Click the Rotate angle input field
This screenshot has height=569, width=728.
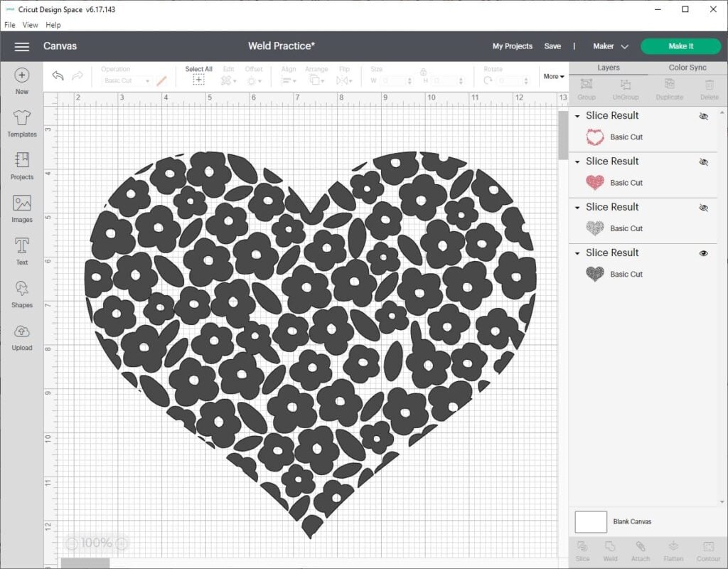tap(513, 81)
